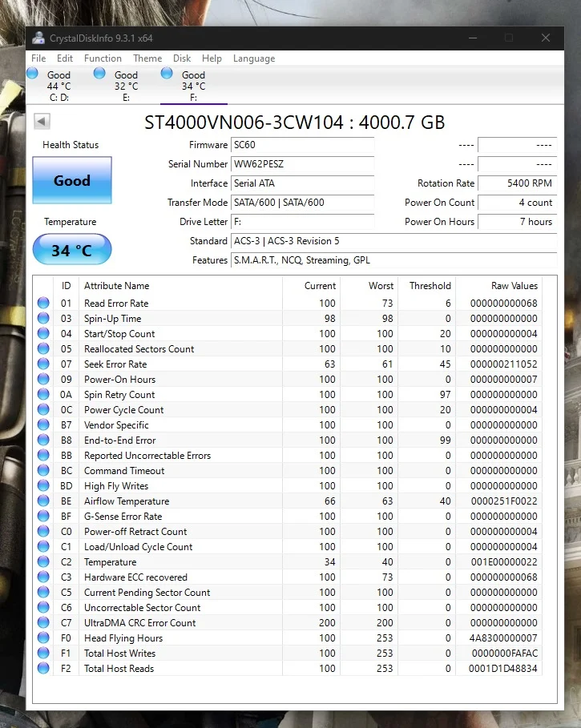Click status icon for Power Cycle Count
Image resolution: width=581 pixels, height=728 pixels.
click(x=43, y=409)
